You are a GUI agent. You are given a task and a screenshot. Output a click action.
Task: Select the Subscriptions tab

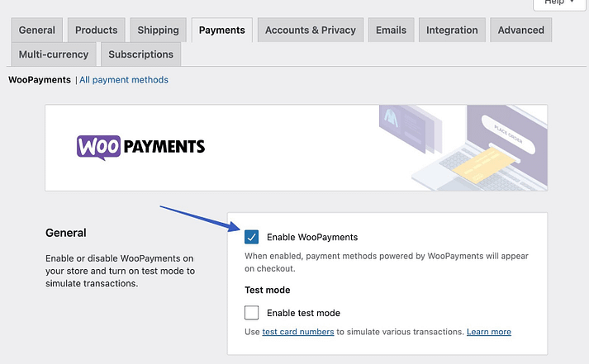tap(140, 54)
